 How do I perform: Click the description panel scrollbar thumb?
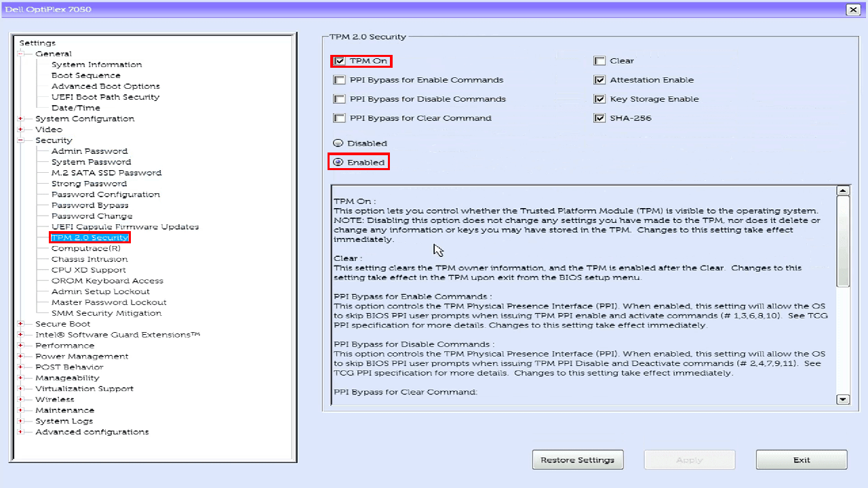coord(843,241)
